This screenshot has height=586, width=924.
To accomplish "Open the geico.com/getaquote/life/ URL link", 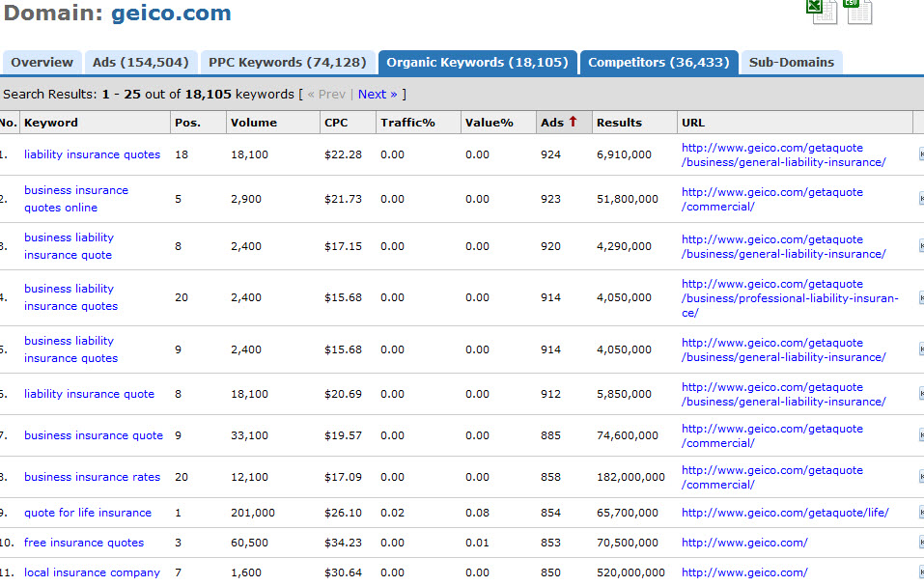I will point(785,513).
